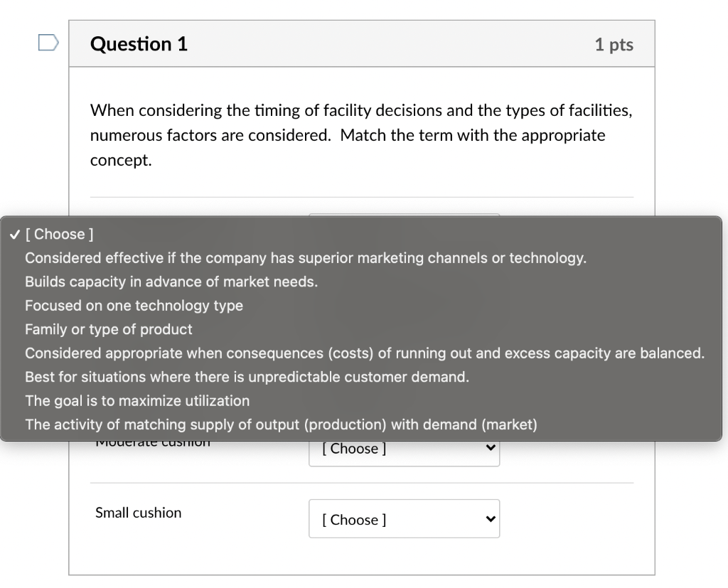
Task: Choose 'superior marketing channels or technology' option
Action: pyautogui.click(x=306, y=258)
